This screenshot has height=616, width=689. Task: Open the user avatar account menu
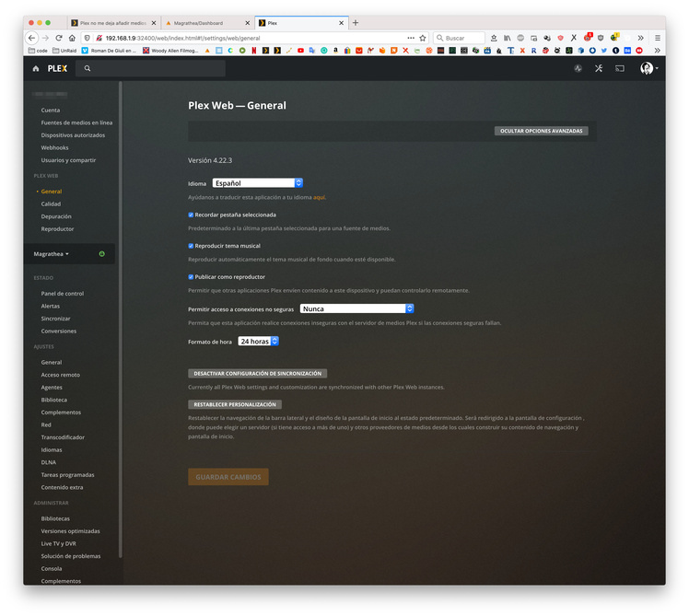pyautogui.click(x=648, y=68)
